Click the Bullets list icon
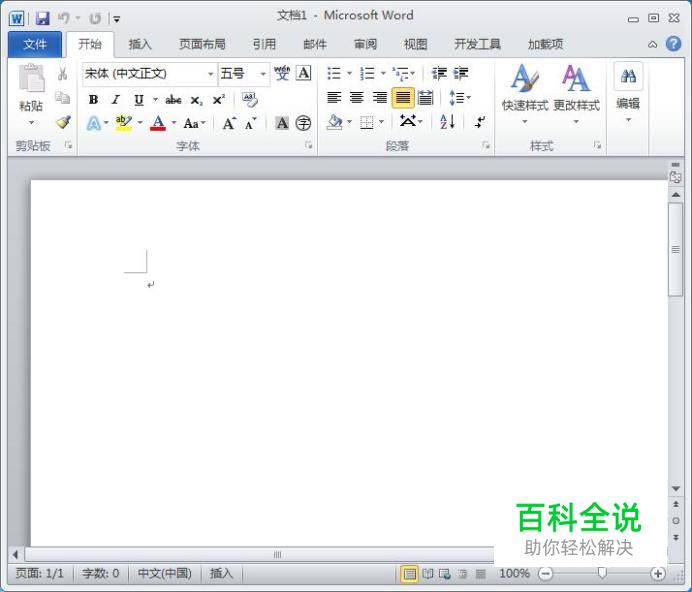Screen dimensions: 692x592 (x=334, y=73)
